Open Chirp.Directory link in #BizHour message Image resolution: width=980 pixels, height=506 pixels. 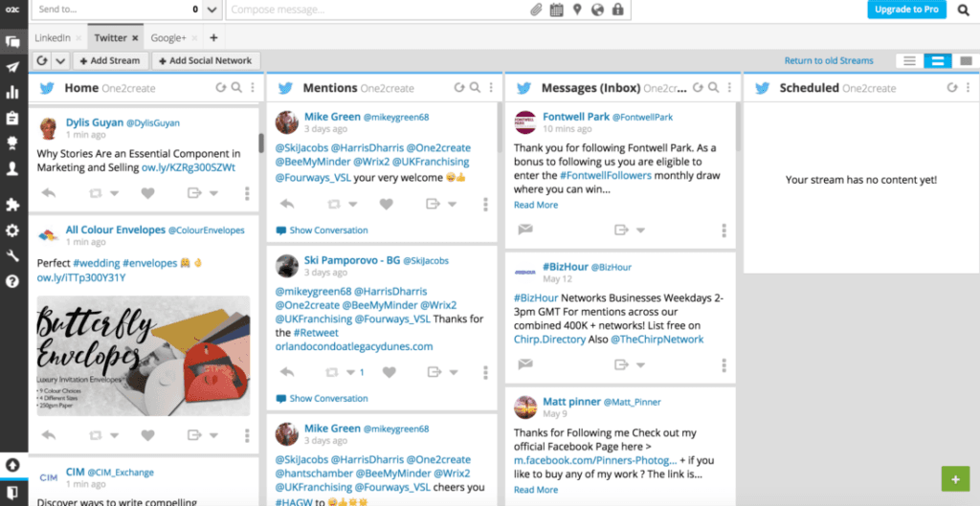click(549, 340)
